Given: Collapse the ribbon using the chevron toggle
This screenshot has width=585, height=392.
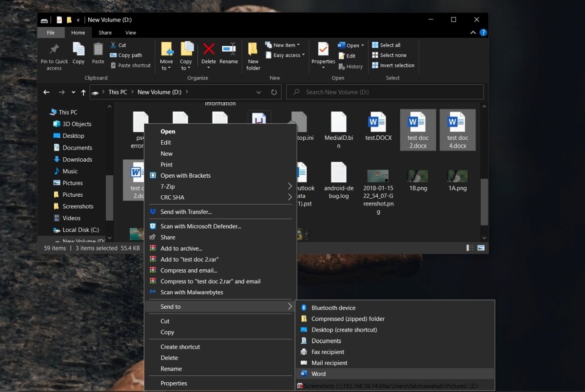Looking at the screenshot, I should point(472,32).
